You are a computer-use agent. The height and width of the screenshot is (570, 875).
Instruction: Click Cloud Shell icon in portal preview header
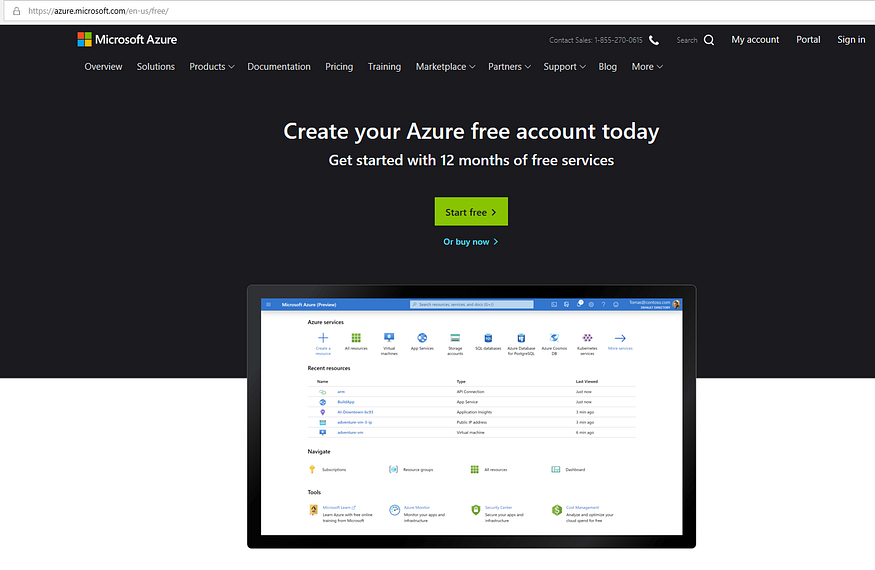[554, 304]
